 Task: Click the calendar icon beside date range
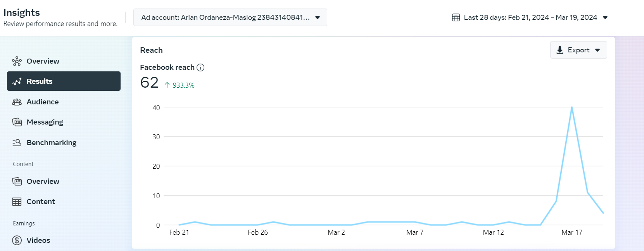[x=456, y=17]
